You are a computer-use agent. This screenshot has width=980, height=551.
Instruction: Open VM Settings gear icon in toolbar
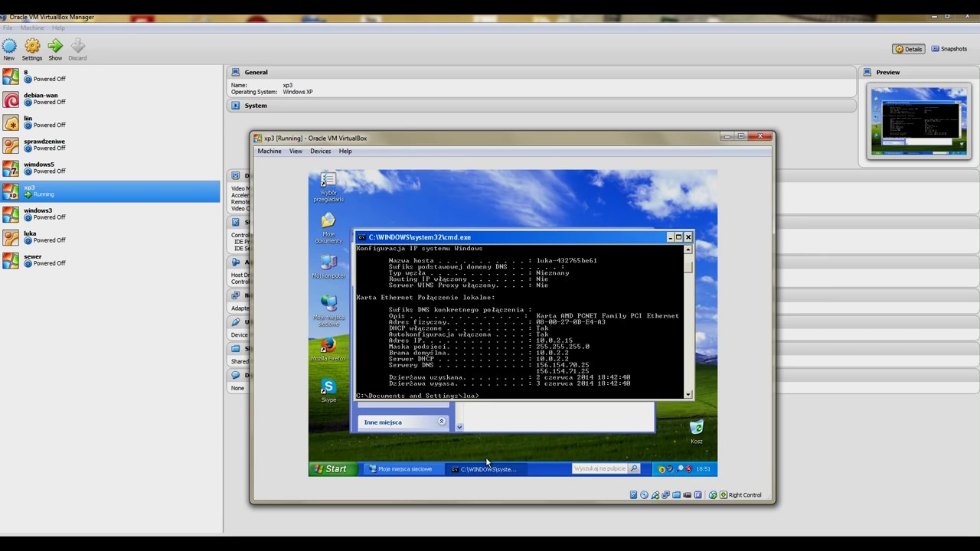point(32,46)
